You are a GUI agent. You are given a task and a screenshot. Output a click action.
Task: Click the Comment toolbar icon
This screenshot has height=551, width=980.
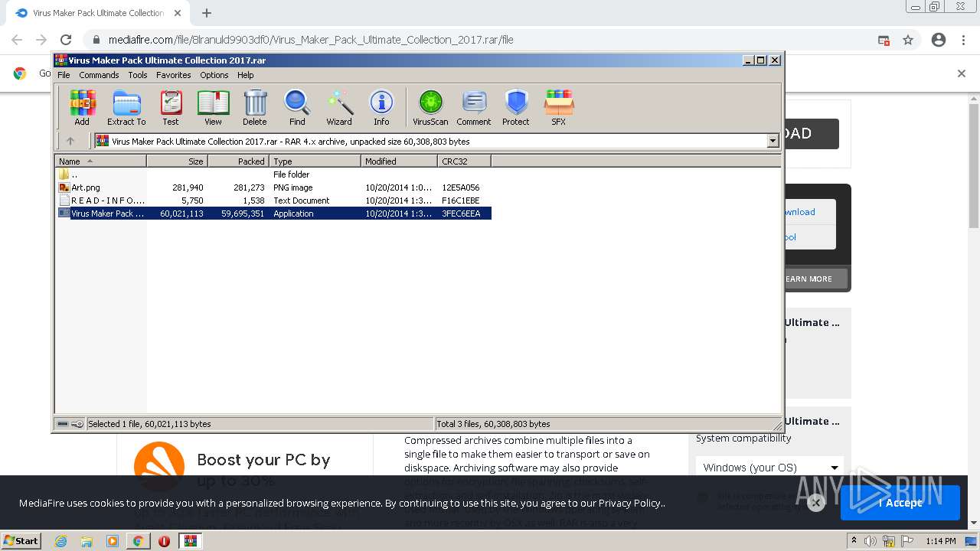click(474, 108)
